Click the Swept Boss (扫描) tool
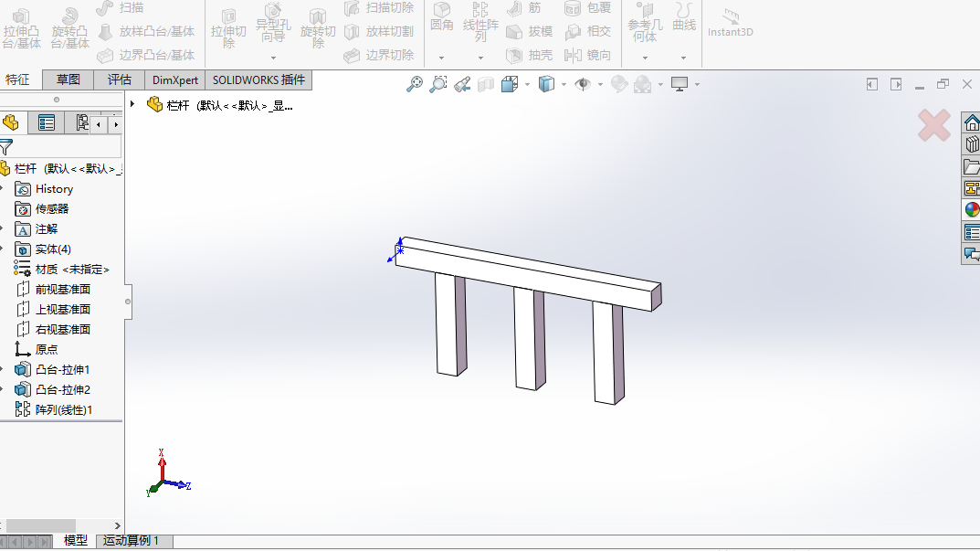The height and width of the screenshot is (551, 980). pyautogui.click(x=121, y=8)
